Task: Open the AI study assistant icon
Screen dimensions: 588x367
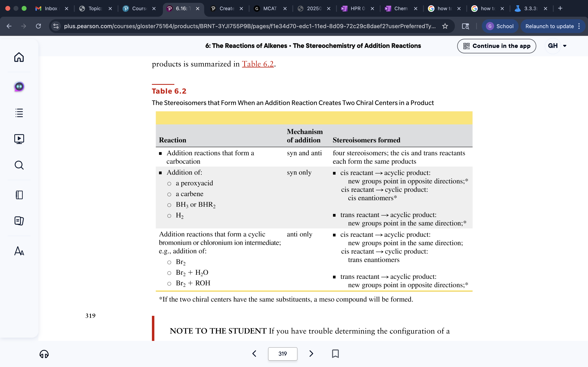Action: [x=19, y=86]
